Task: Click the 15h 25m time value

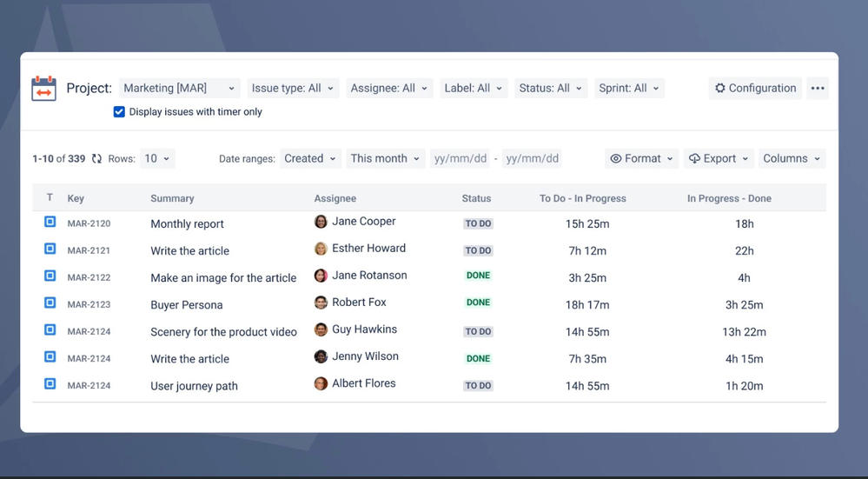Action: click(x=587, y=223)
